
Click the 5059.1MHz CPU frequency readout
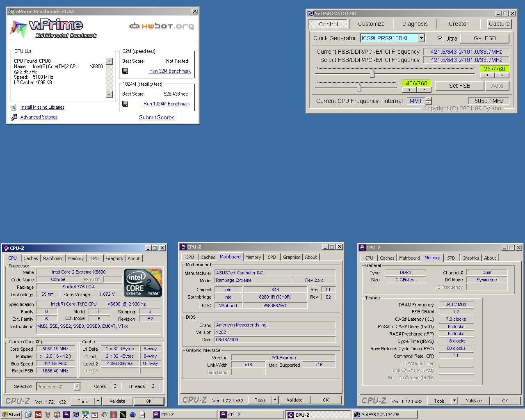coord(489,101)
